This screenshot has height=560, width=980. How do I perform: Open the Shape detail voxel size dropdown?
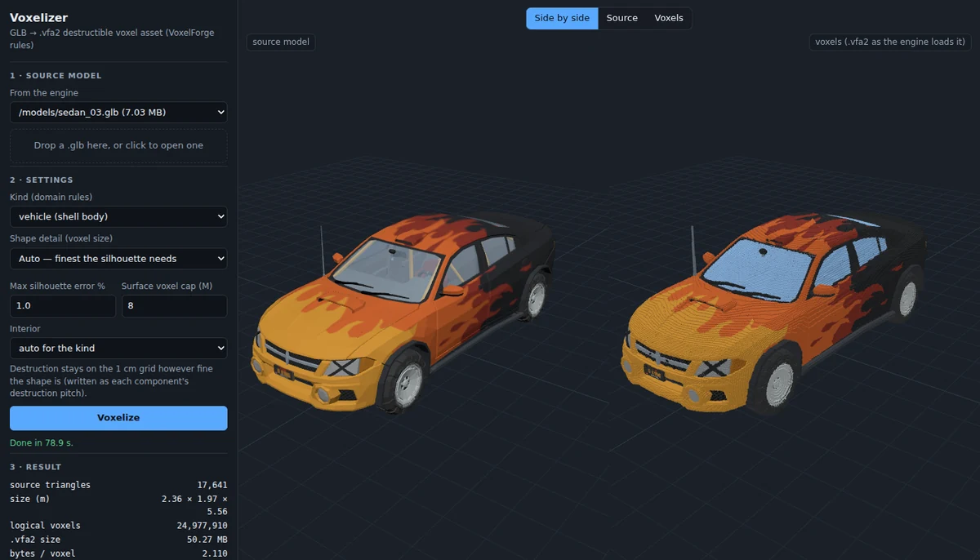point(118,258)
